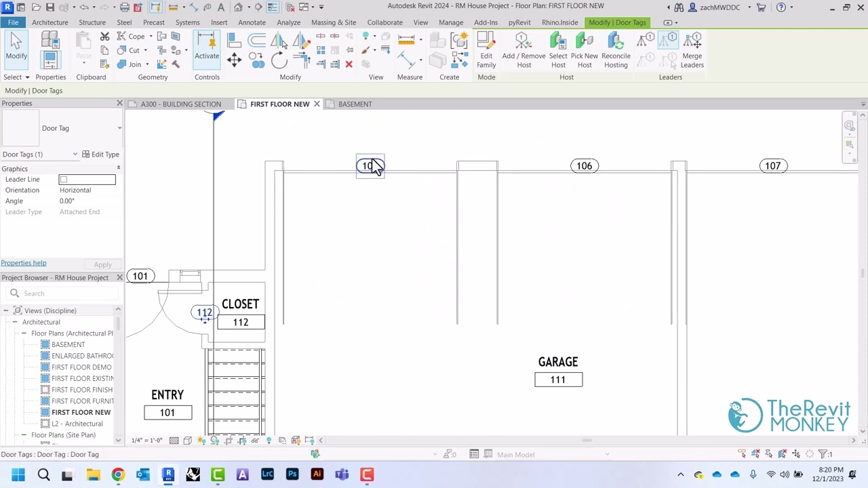
Task: Click the Move tool icon
Action: pyautogui.click(x=234, y=60)
